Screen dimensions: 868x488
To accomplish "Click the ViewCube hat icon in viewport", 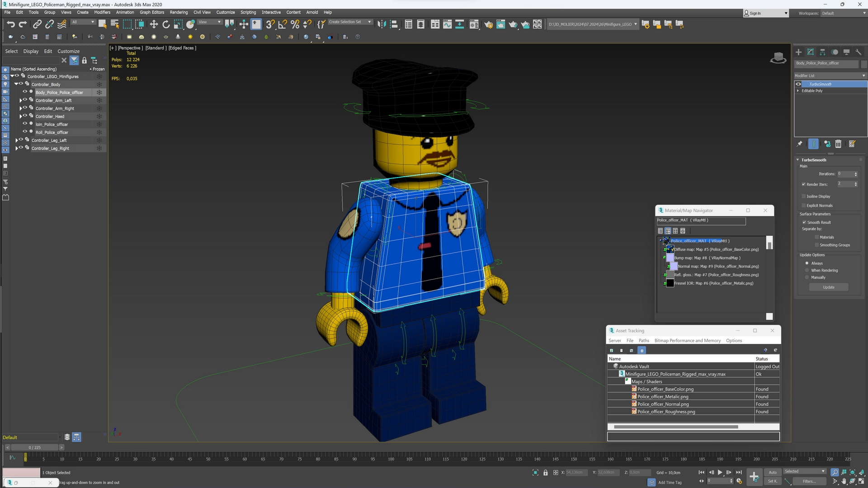I will 778,58.
